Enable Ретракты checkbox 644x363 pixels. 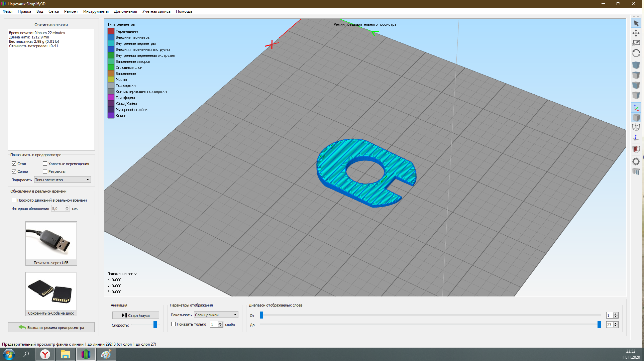[45, 171]
